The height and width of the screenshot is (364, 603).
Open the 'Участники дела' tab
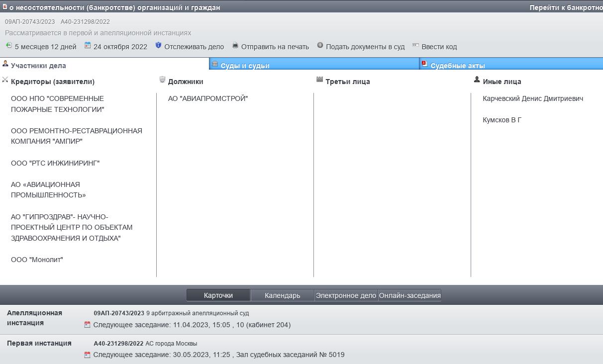(104, 64)
